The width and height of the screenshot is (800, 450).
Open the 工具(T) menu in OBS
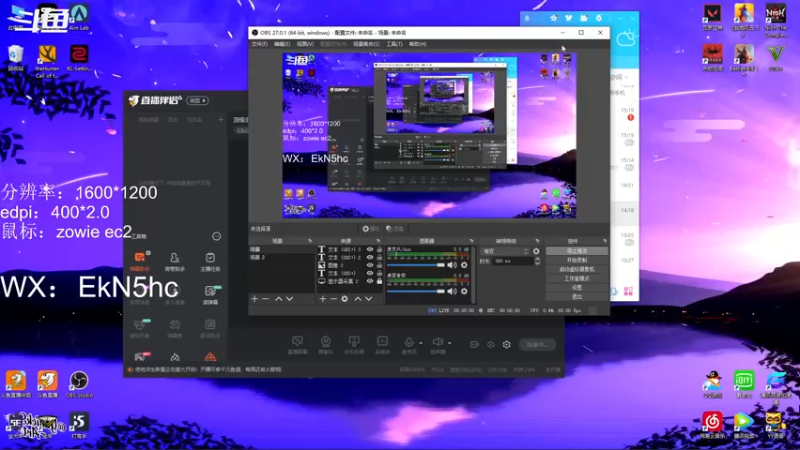click(x=394, y=44)
